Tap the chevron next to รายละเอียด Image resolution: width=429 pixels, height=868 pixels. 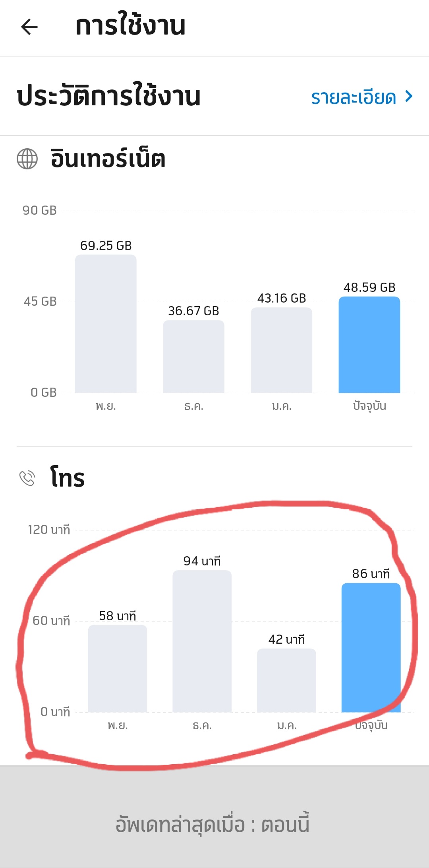click(409, 96)
